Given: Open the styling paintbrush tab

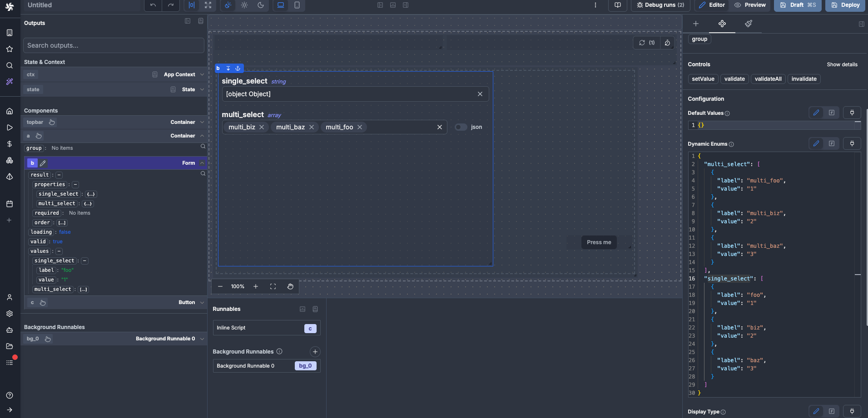Looking at the screenshot, I should [x=749, y=24].
